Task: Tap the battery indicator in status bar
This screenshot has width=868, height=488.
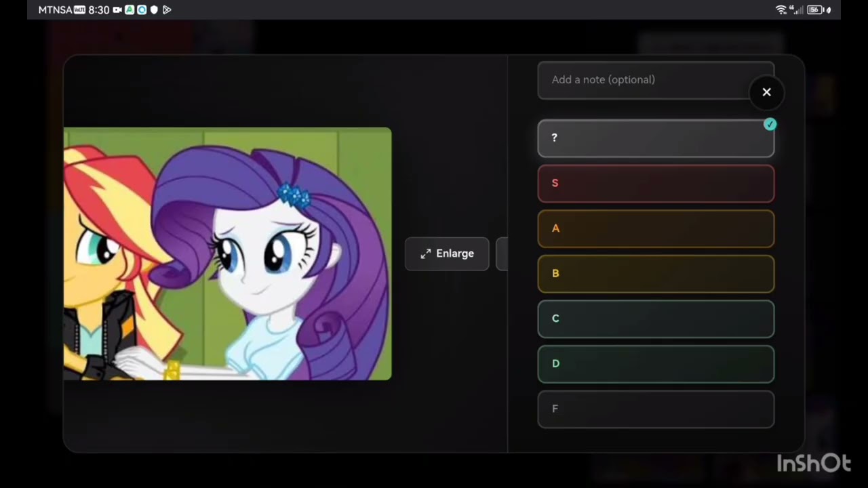Action: [x=818, y=9]
